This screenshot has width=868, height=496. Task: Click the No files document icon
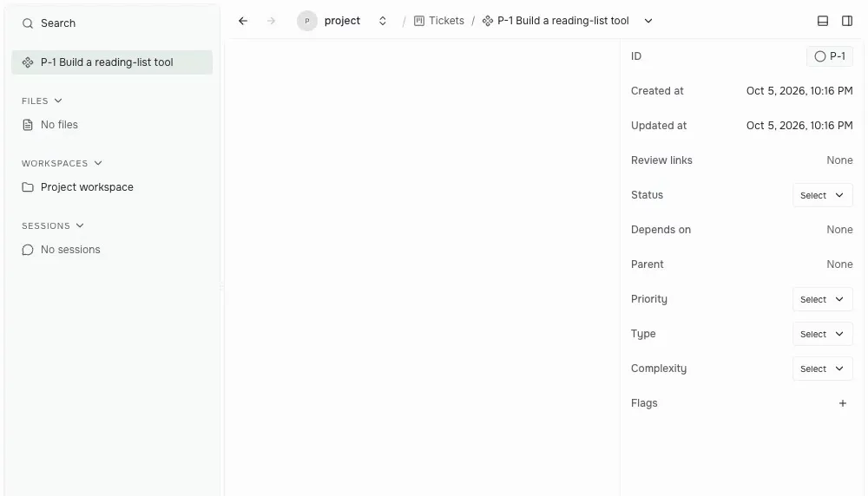click(28, 125)
